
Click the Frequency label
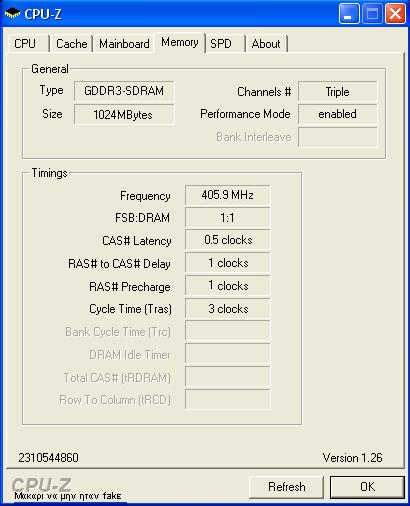coord(145,196)
